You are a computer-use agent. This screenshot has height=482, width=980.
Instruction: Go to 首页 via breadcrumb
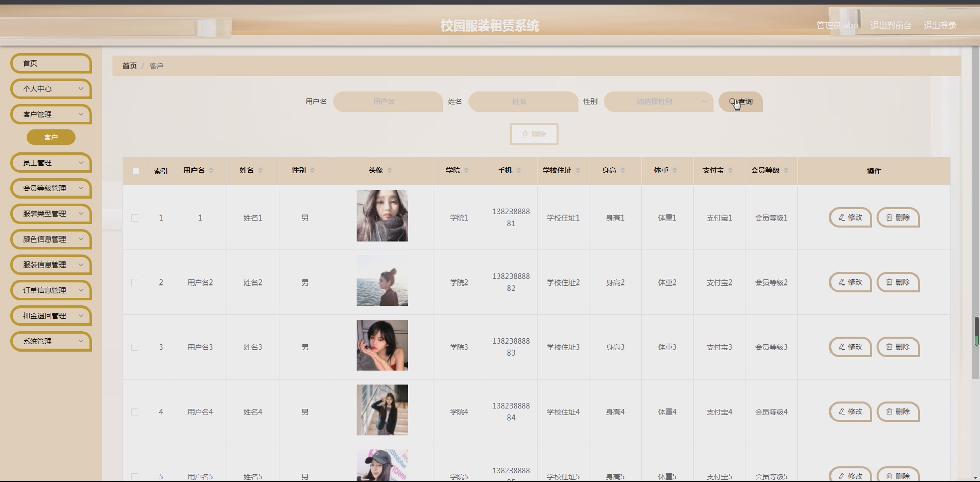pyautogui.click(x=130, y=66)
